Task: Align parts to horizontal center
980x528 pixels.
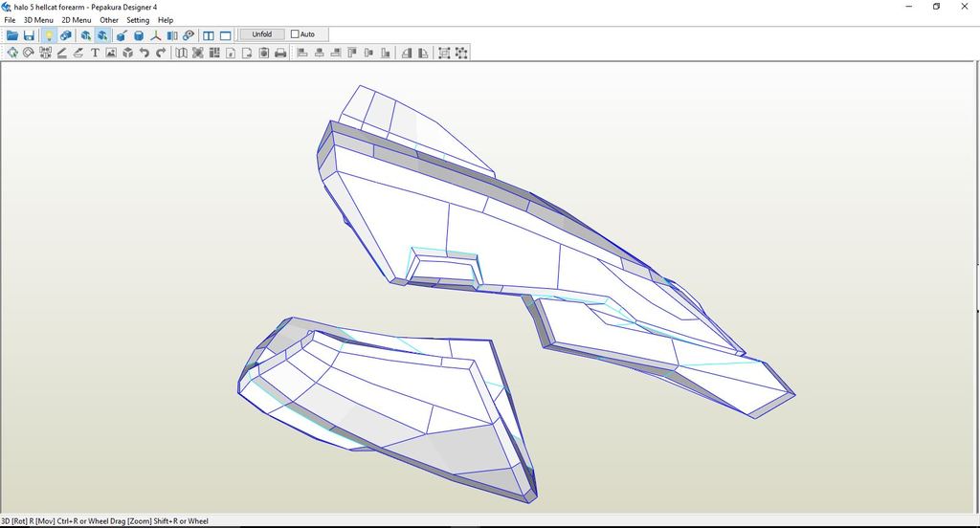Action: point(320,54)
